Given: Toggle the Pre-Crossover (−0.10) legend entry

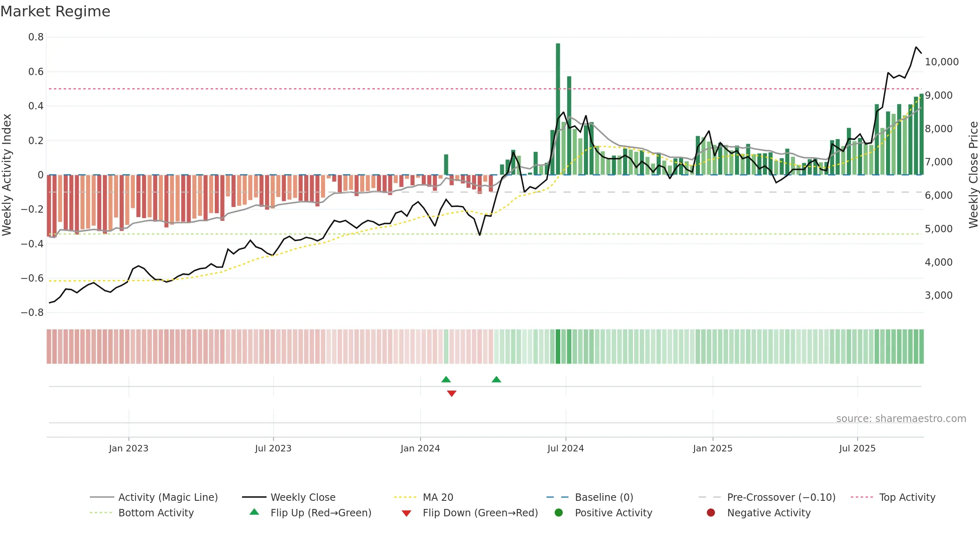Looking at the screenshot, I should [x=767, y=497].
